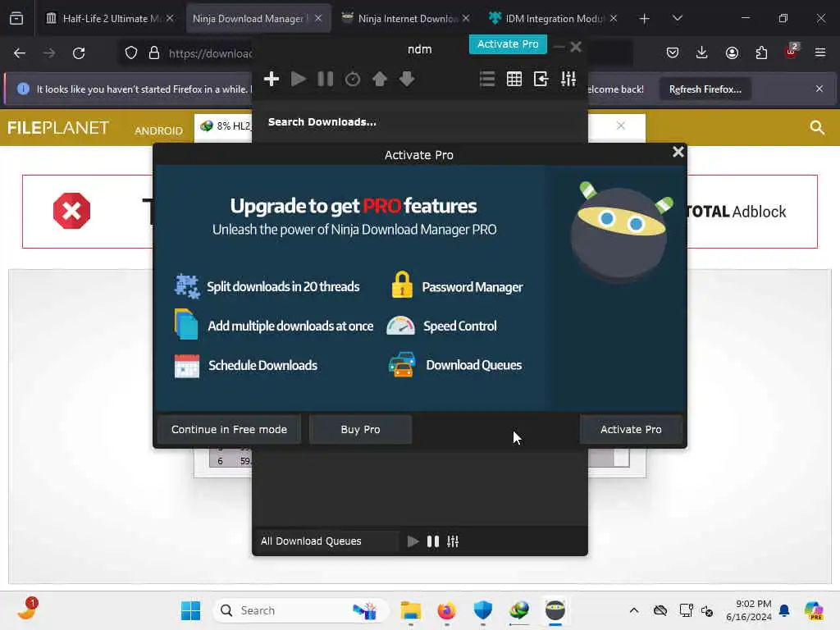Image resolution: width=840 pixels, height=630 pixels.
Task: Click the Refresh Firefox button
Action: click(x=705, y=89)
